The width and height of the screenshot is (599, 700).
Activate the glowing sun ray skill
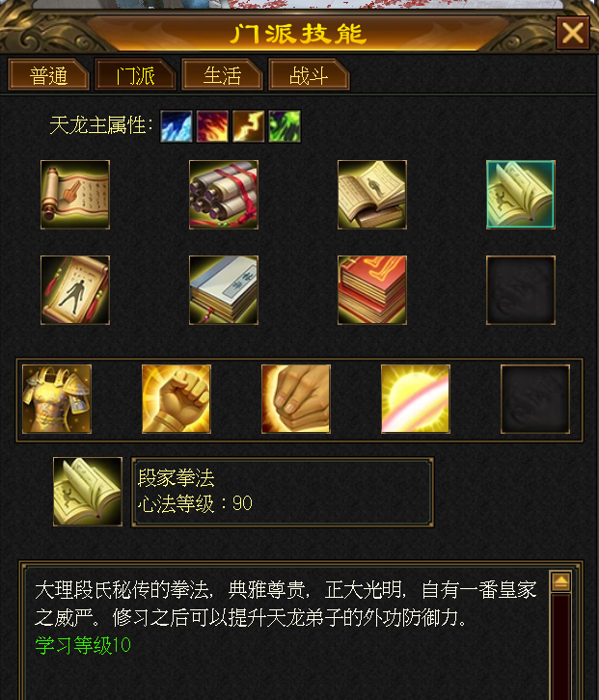pyautogui.click(x=416, y=399)
